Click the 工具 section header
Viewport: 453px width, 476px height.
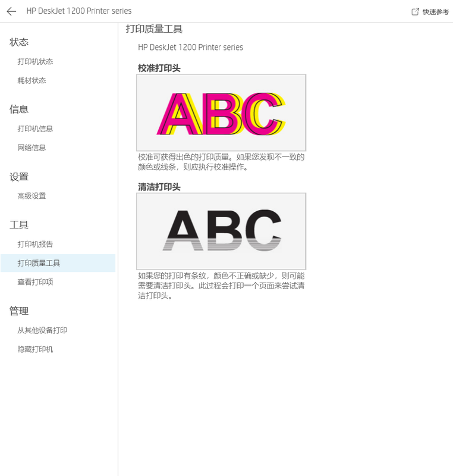19,225
